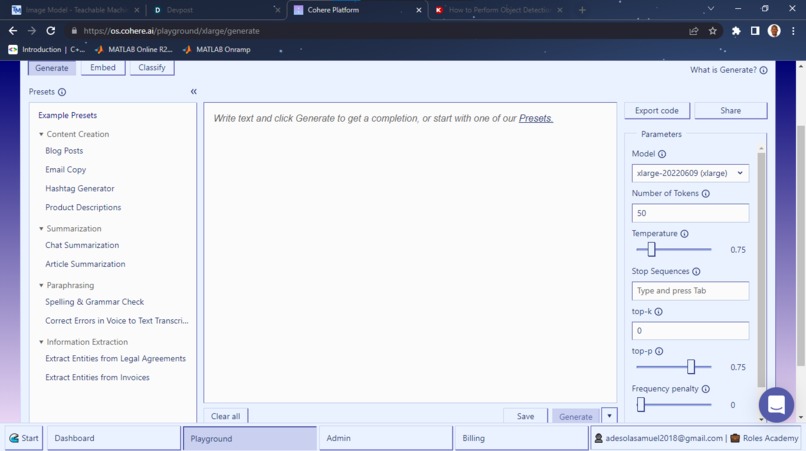Open the chat support bubble

[776, 405]
